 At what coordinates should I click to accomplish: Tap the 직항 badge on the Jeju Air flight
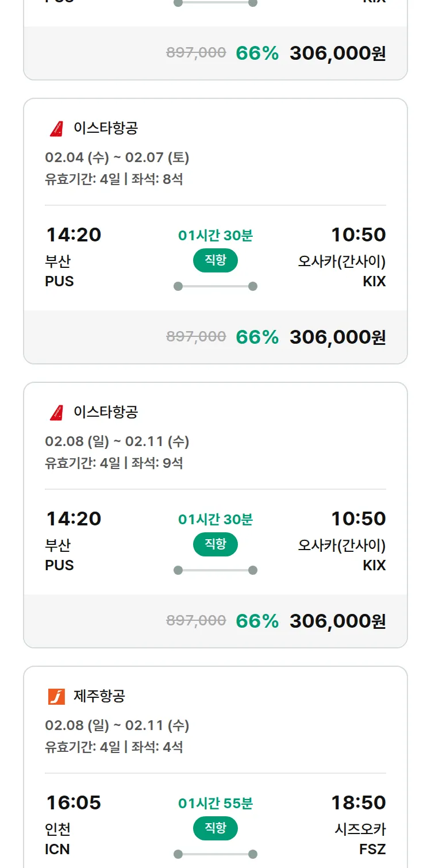point(215,828)
